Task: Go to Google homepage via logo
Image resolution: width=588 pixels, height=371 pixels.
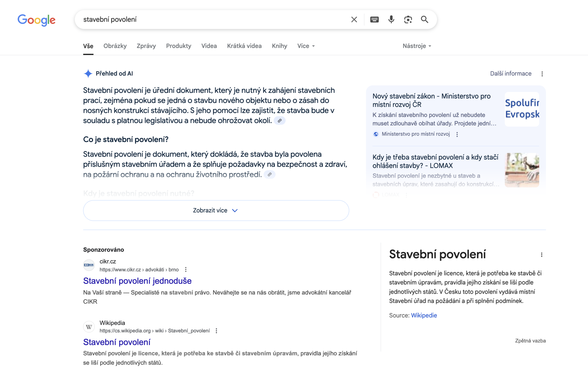Action: 36,20
